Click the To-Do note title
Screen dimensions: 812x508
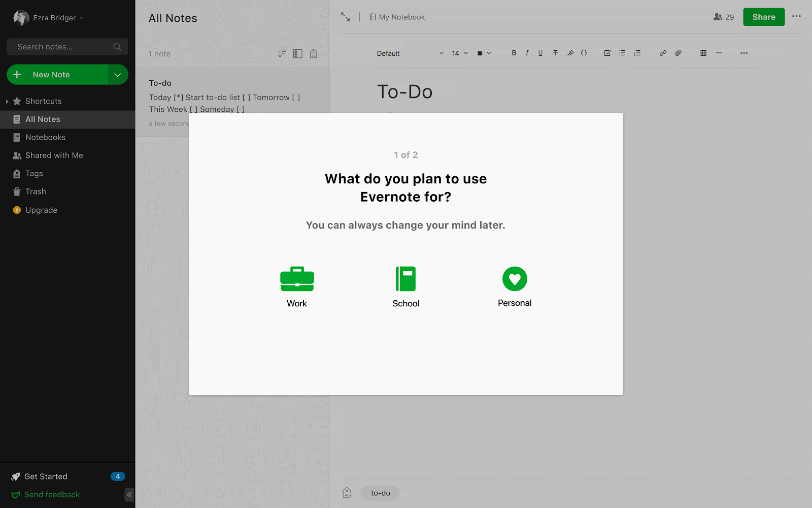coord(405,92)
